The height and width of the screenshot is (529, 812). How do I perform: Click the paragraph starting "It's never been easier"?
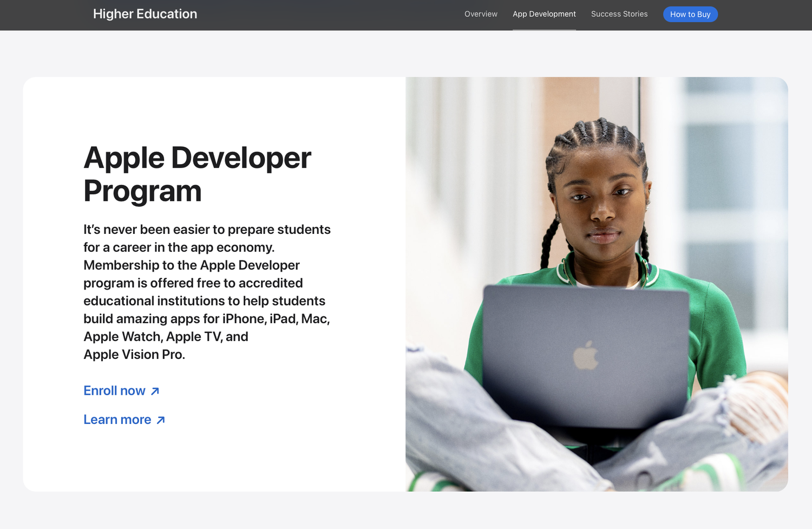click(x=207, y=292)
